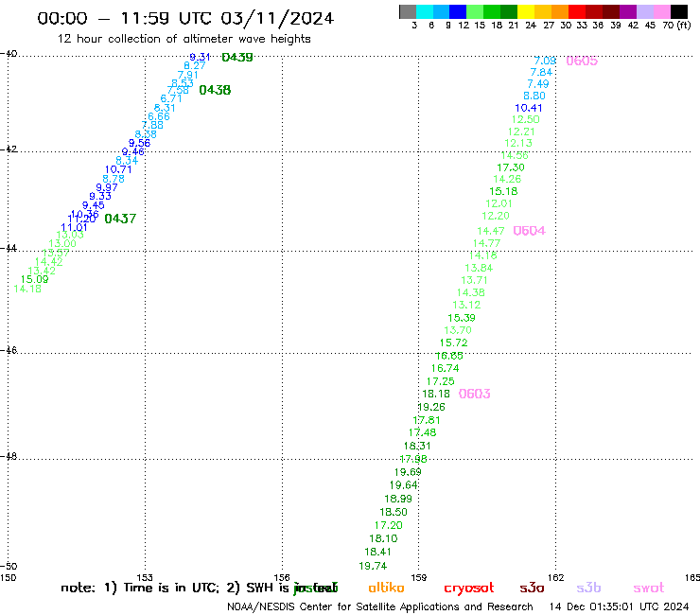The height and width of the screenshot is (615, 700).
Task: Click the 9.31 wave height value
Action: point(200,57)
